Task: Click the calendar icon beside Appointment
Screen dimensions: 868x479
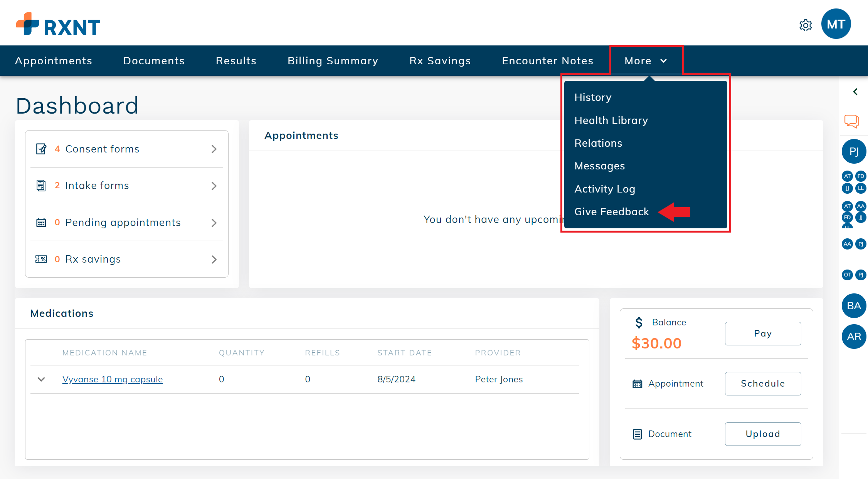Action: pos(638,384)
